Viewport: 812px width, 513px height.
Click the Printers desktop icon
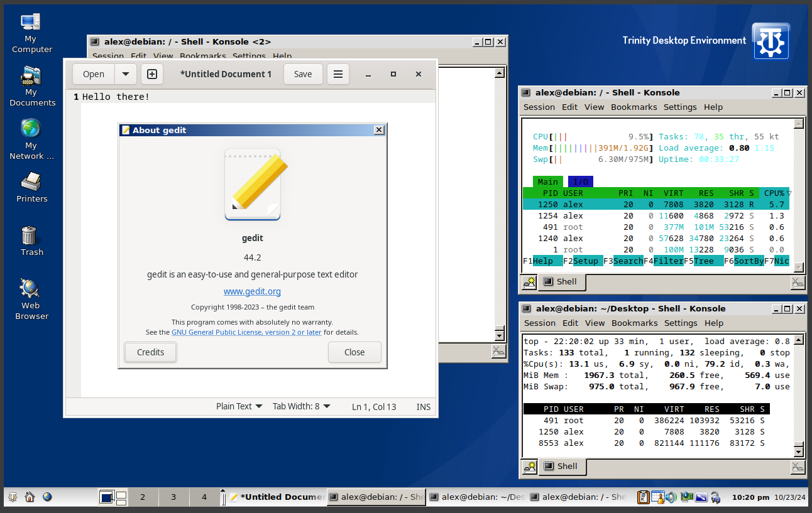pos(31,188)
